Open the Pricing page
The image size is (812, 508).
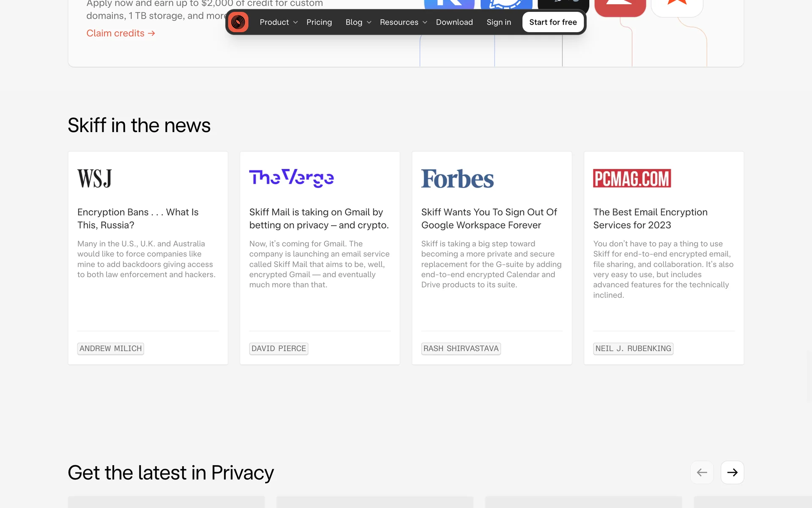coord(319,22)
